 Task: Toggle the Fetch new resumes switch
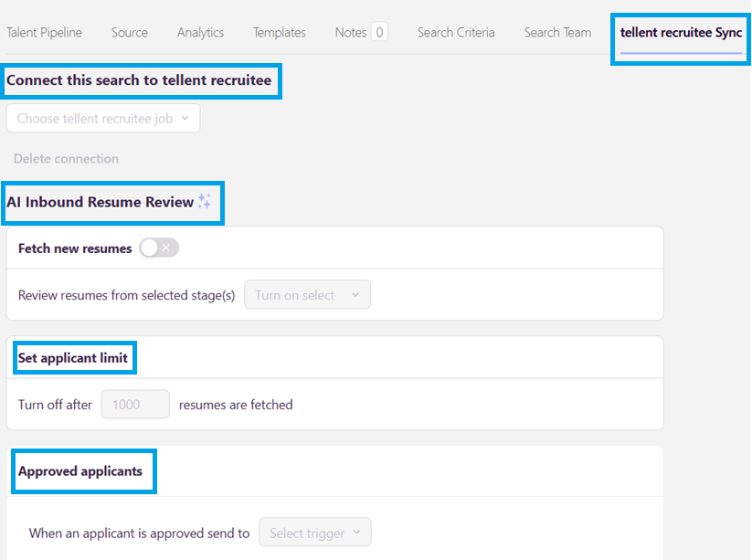coord(159,248)
